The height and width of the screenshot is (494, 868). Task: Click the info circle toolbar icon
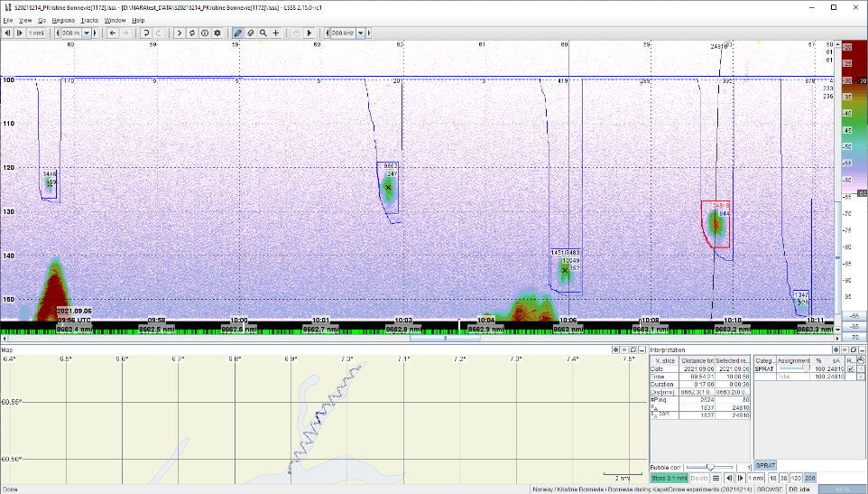pos(205,33)
